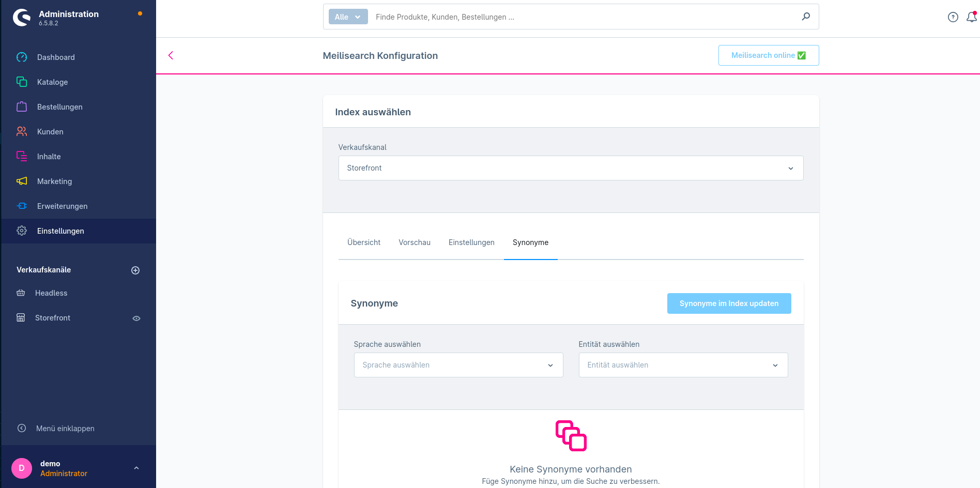Click the Shopware logo icon

(x=22, y=18)
